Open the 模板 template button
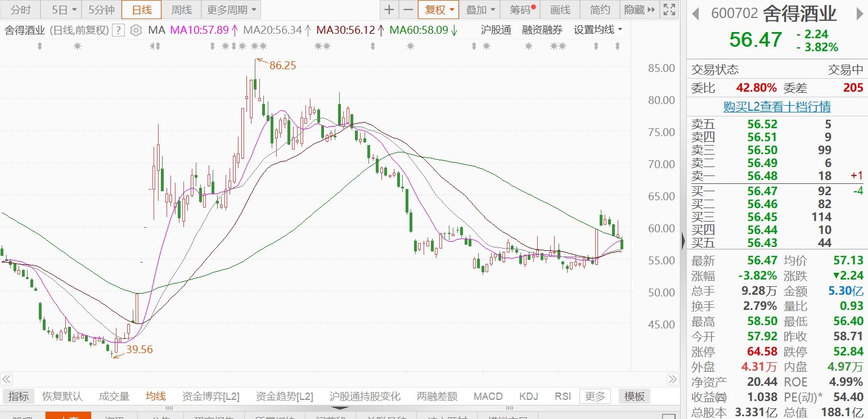Viewport: 868px width, 419px height. tap(634, 396)
